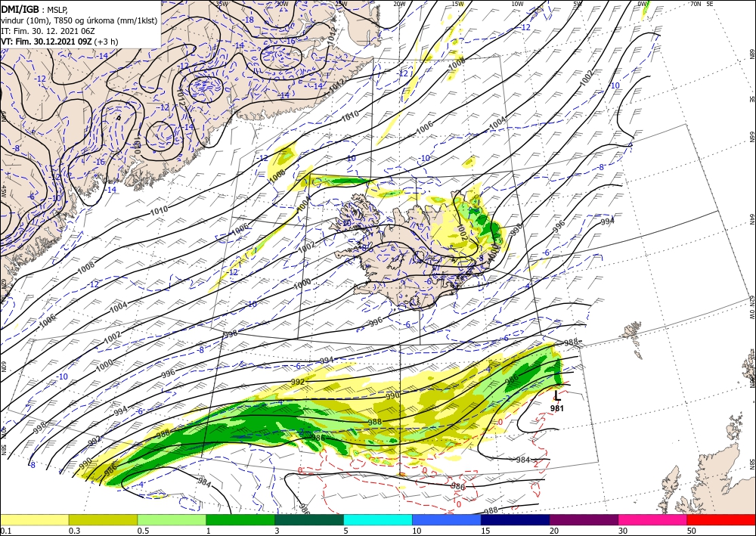This screenshot has width=756, height=536.
Task: Click legend scale value '0.5'
Action: coord(142,531)
